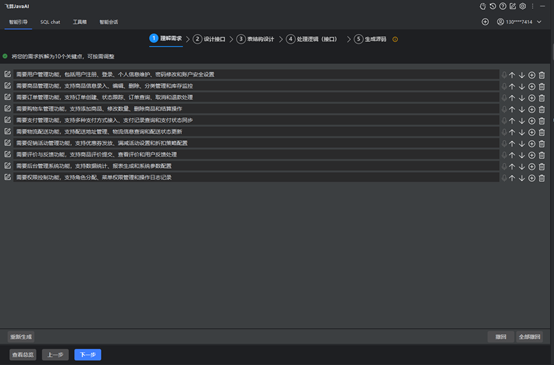Click edit icon for 购物车管理 requirement
This screenshot has width=554, height=365.
(7, 108)
